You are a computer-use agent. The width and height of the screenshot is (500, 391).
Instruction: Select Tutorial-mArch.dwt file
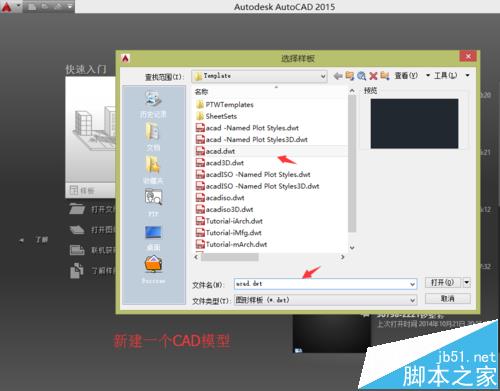(231, 244)
